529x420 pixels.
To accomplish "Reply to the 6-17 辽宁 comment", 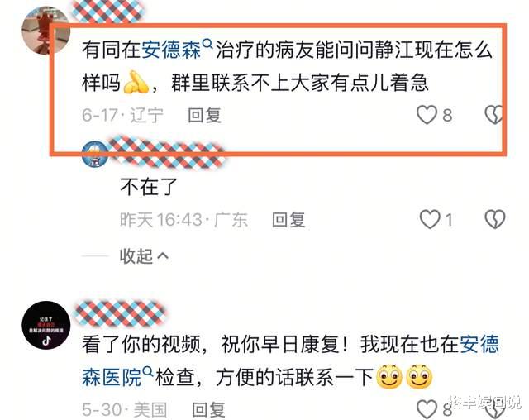I will coord(204,116).
